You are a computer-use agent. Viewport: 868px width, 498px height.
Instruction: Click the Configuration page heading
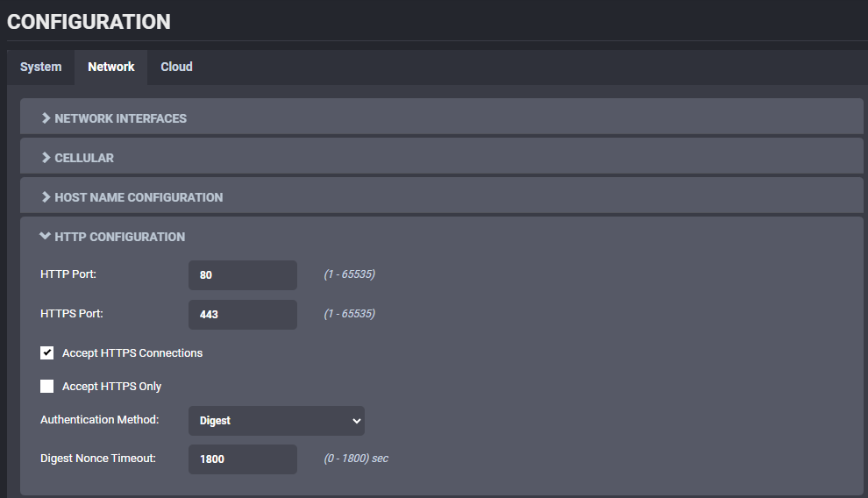89,22
